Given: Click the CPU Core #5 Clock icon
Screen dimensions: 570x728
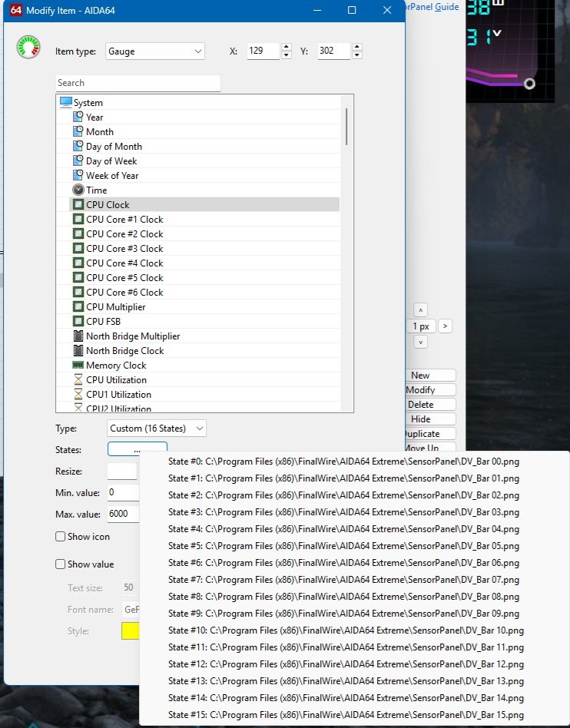Looking at the screenshot, I should pos(78,277).
